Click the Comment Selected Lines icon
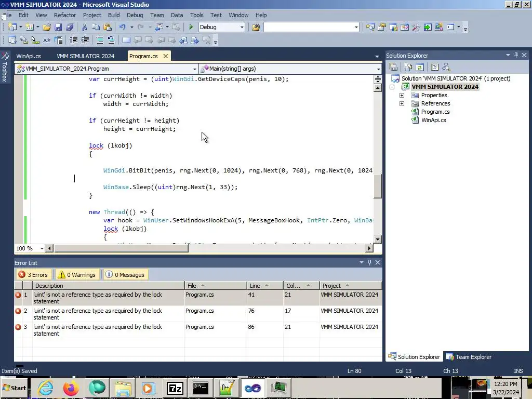Image resolution: width=532 pixels, height=399 pixels. click(x=100, y=41)
